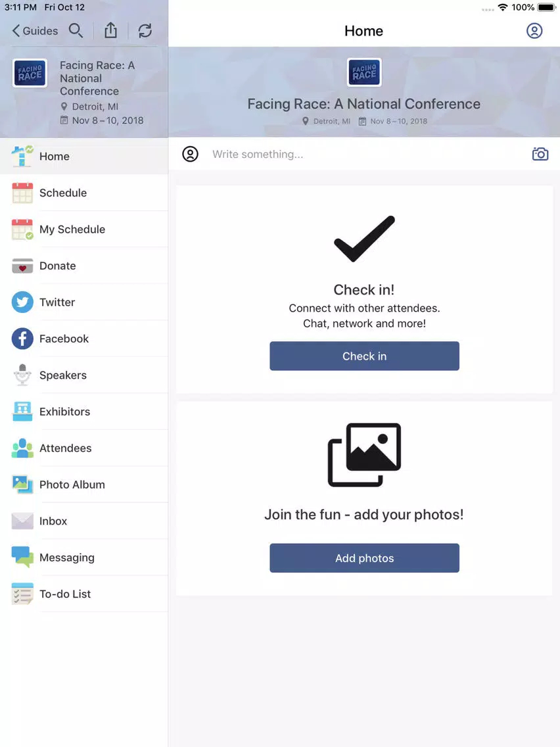Open My Schedule menu item
This screenshot has height=747, width=560.
point(84,229)
